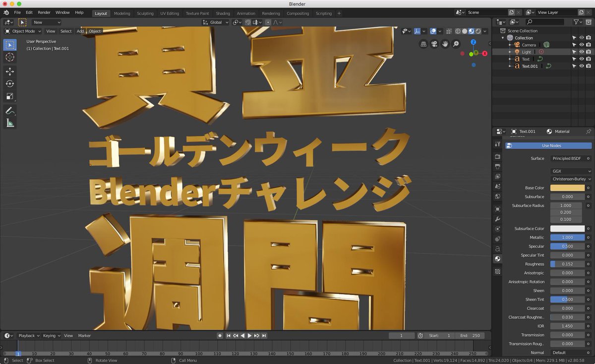Hide Camera object in viewport
Image resolution: width=595 pixels, height=364 pixels.
(x=582, y=45)
